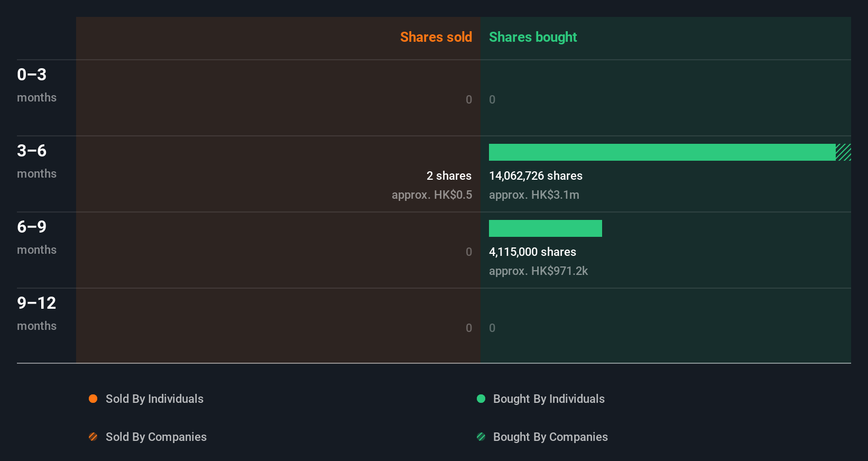Select the 0–3 months row label
The width and height of the screenshot is (868, 461).
pos(36,85)
